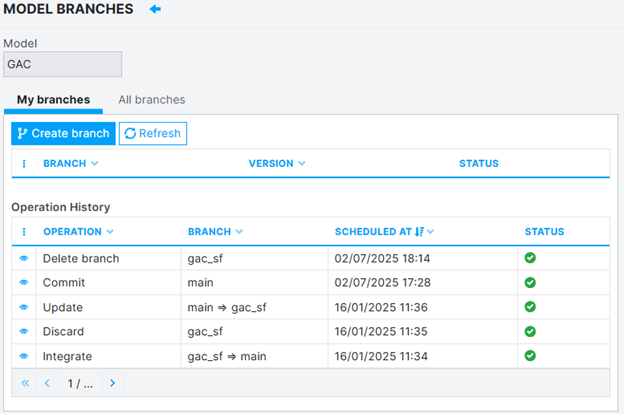Expand Version column dropdown
The height and width of the screenshot is (414, 624).
point(302,164)
